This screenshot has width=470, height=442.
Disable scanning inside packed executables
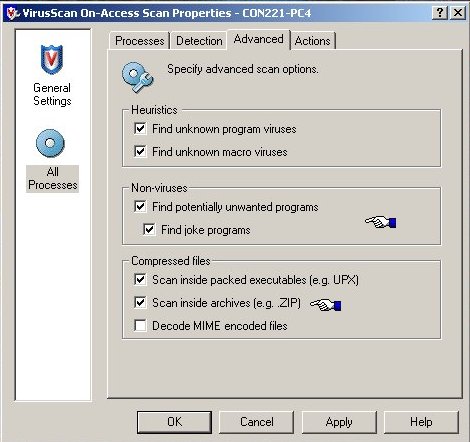pos(140,279)
